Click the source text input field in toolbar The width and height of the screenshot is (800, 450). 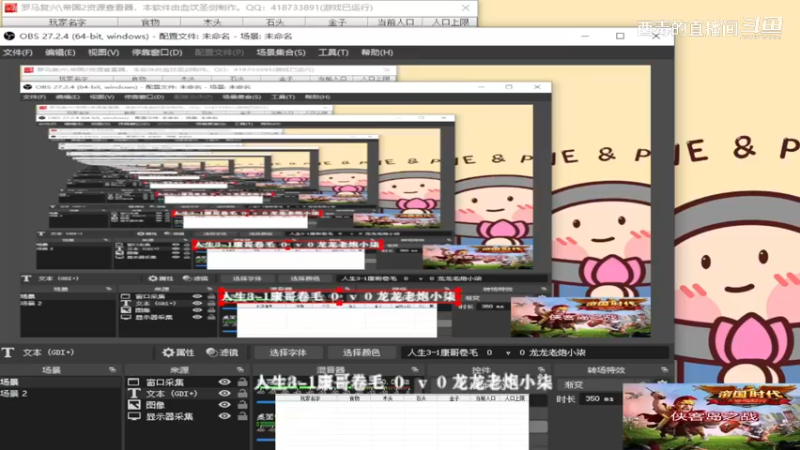tap(535, 353)
